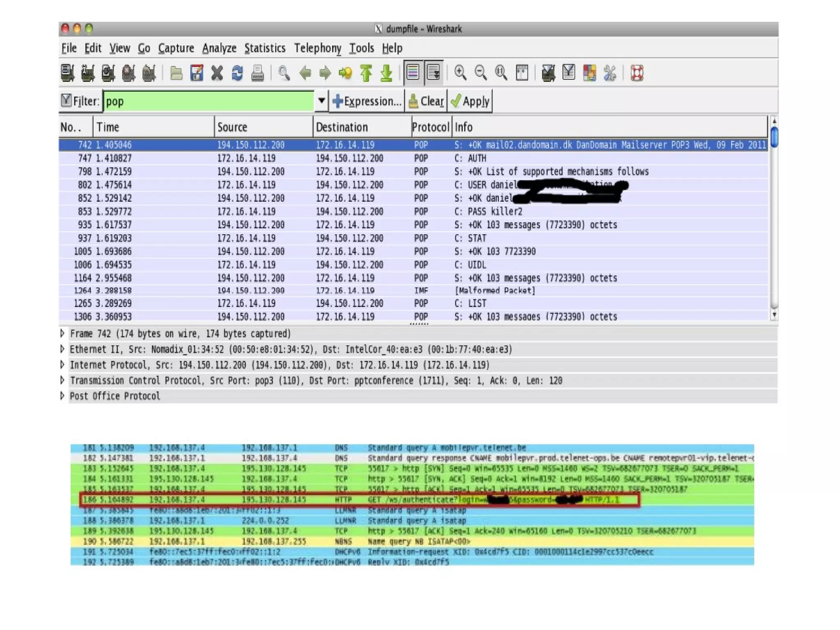Expand the Transmission Control Protocol row
This screenshot has height=630, width=840.
point(62,380)
